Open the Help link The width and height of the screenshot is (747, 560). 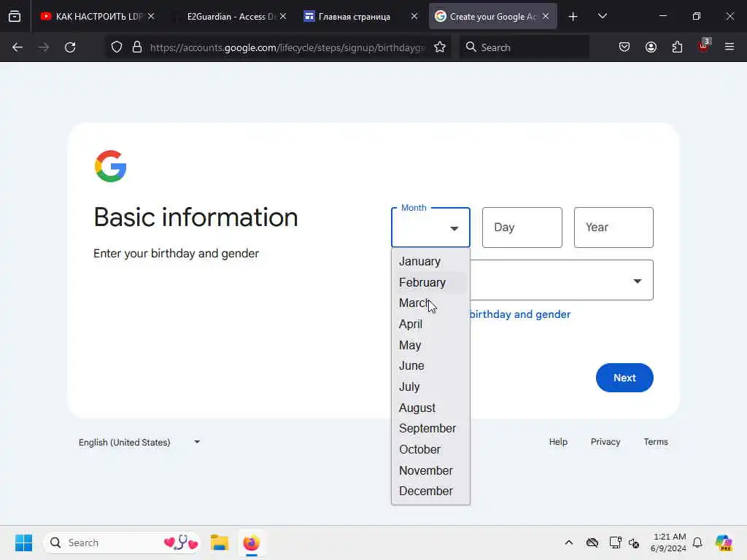558,442
